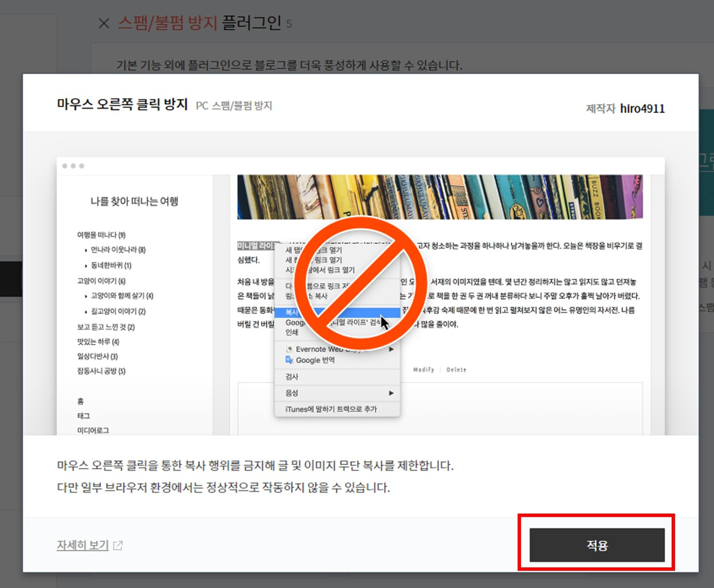Open 먼나라 이웃나라 (8) subcategory
Image resolution: width=714 pixels, height=588 pixels.
[118, 250]
